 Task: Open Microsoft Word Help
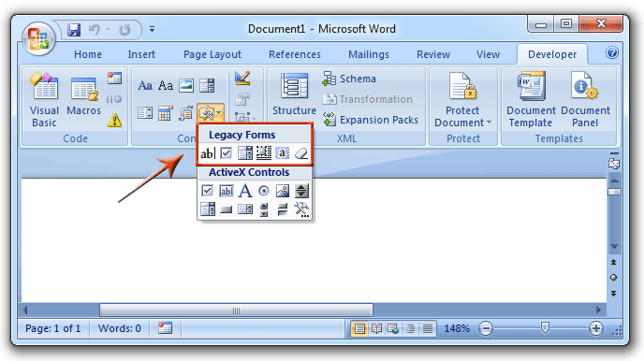point(611,53)
